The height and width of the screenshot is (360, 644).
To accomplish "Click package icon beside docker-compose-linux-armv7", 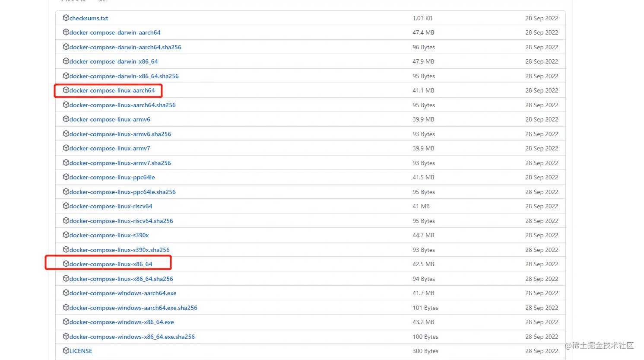I will click(x=66, y=148).
